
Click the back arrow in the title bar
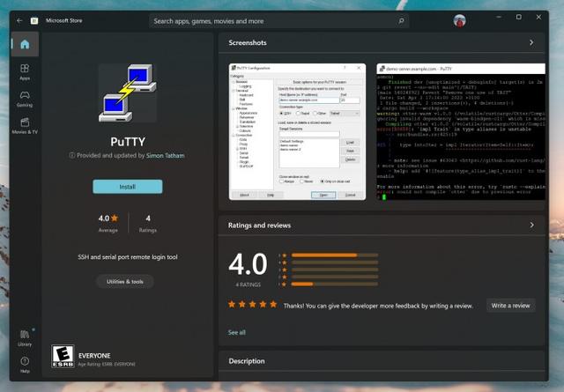coord(19,21)
